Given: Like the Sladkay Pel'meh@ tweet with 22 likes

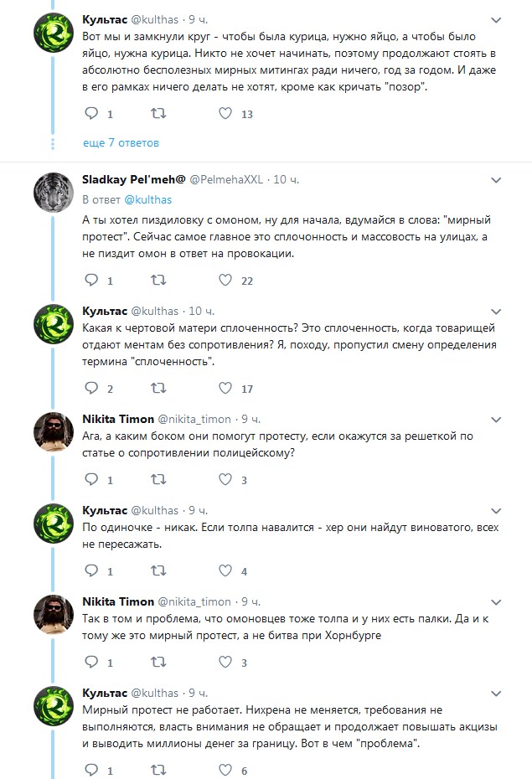Looking at the screenshot, I should (225, 281).
